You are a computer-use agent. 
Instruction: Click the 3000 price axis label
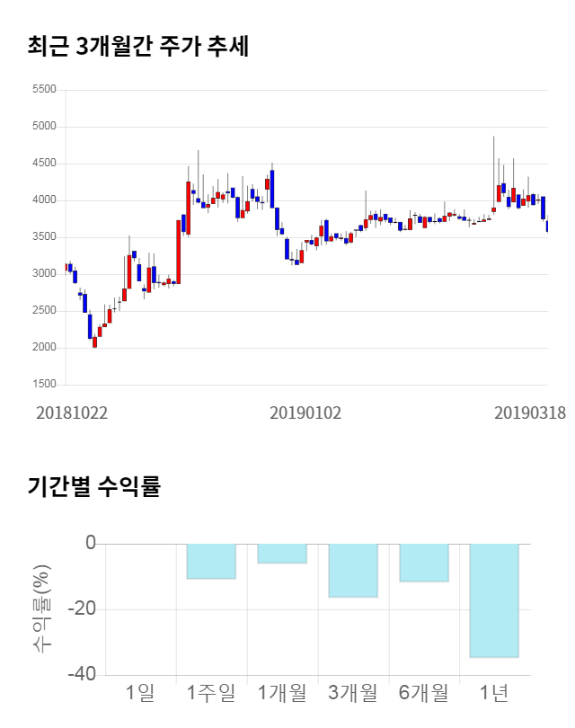(43, 274)
